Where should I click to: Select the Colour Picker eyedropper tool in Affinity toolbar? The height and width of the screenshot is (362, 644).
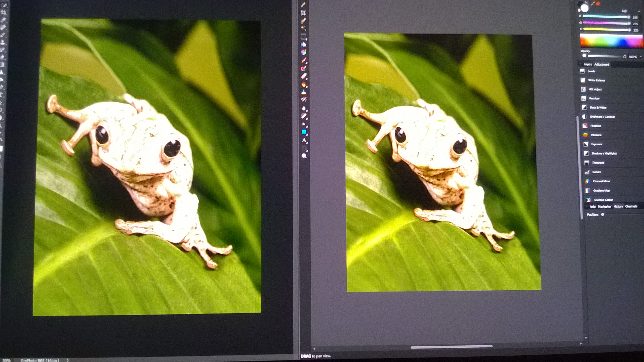click(303, 4)
